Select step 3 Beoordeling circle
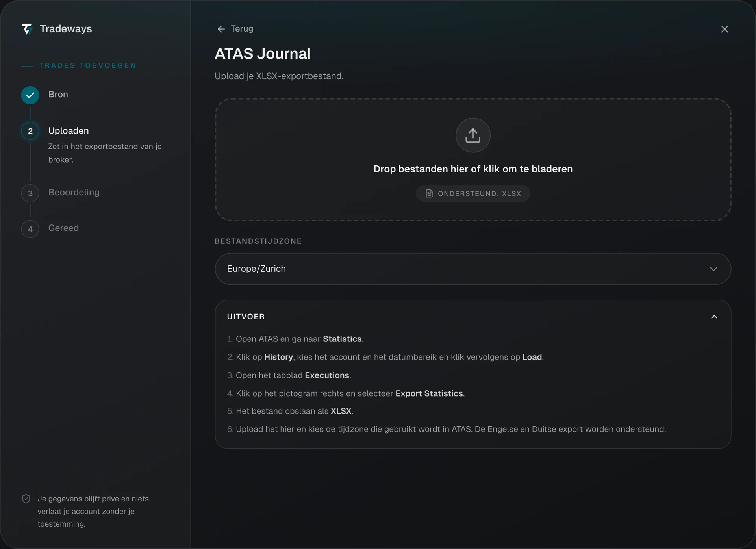 pyautogui.click(x=30, y=193)
